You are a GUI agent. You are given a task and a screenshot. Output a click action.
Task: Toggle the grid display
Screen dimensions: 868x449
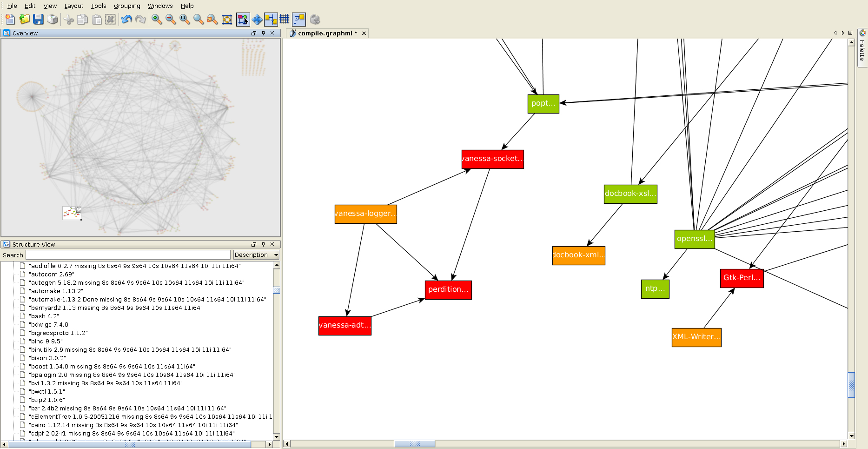[285, 20]
